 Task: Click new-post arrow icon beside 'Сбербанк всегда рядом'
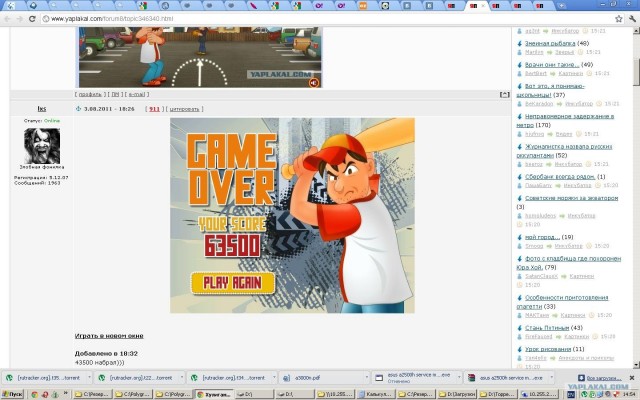click(x=520, y=177)
